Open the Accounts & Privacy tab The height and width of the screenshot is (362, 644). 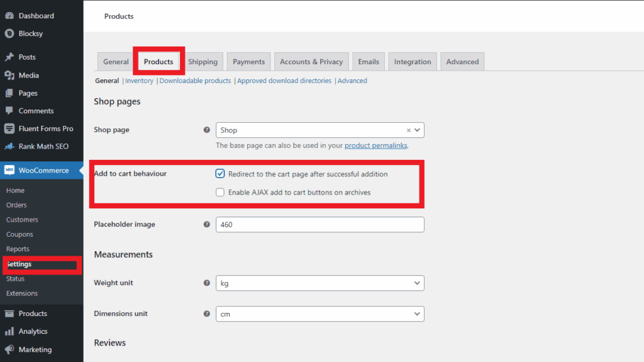click(311, 62)
